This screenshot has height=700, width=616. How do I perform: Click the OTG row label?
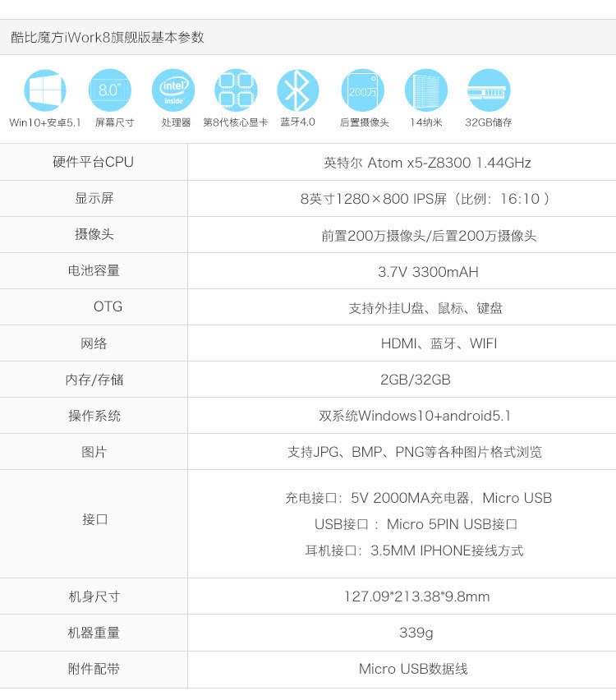(108, 306)
